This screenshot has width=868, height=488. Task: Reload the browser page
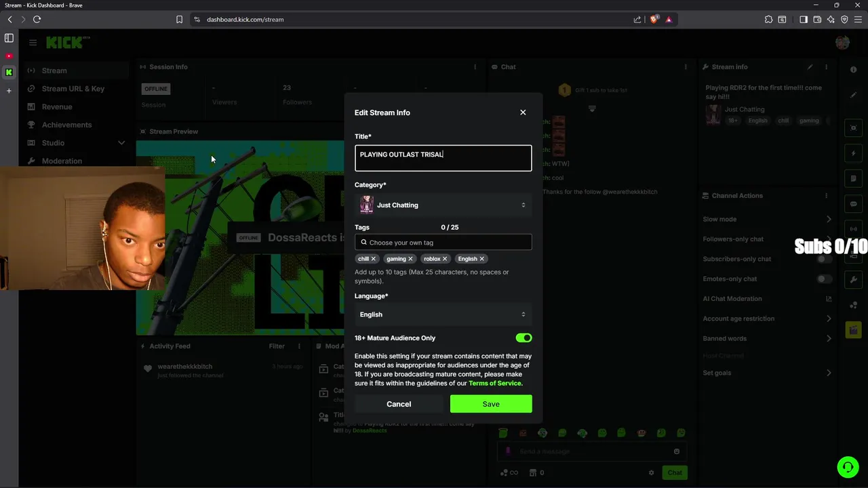(37, 20)
